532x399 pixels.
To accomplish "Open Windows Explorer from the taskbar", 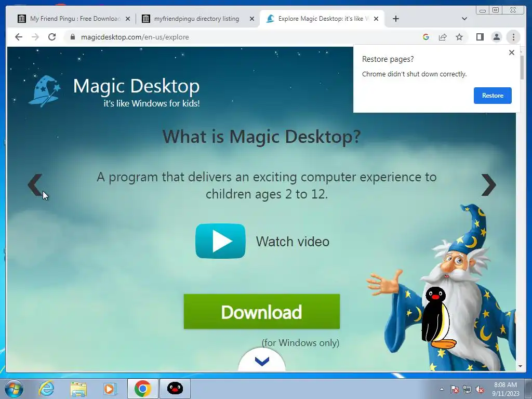I will (78, 389).
